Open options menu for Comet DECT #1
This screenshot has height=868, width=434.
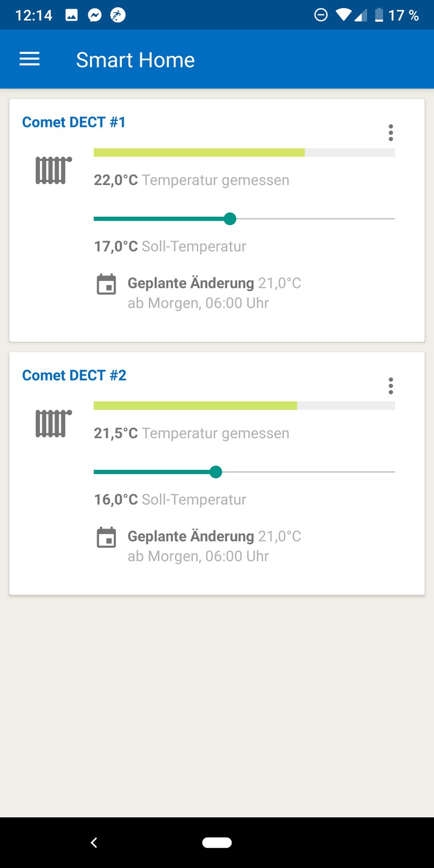[391, 133]
